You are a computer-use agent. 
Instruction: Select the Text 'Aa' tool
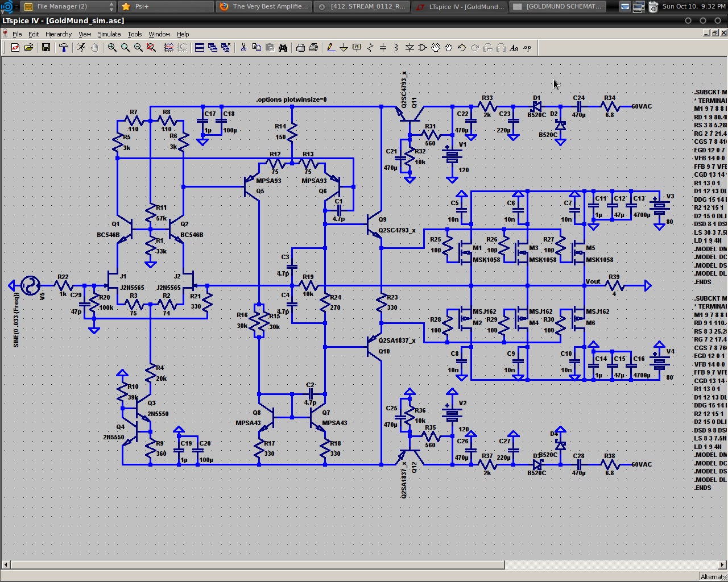pyautogui.click(x=514, y=48)
